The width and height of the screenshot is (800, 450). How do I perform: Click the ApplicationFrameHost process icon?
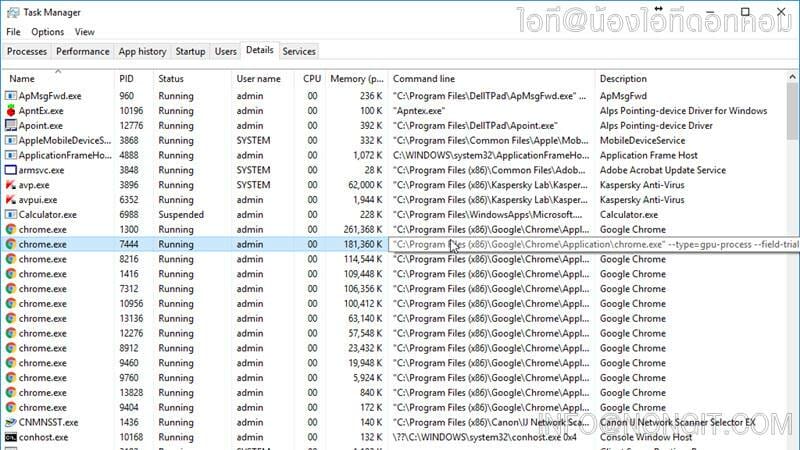pyautogui.click(x=11, y=155)
